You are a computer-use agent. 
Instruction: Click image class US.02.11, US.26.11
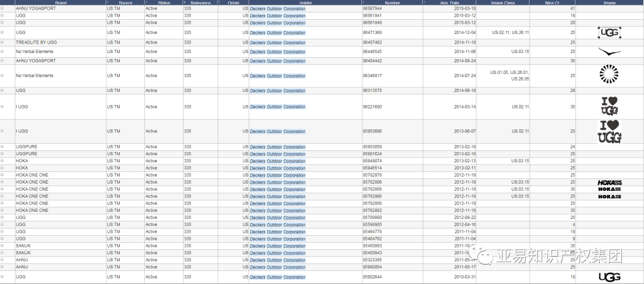[x=510, y=32]
